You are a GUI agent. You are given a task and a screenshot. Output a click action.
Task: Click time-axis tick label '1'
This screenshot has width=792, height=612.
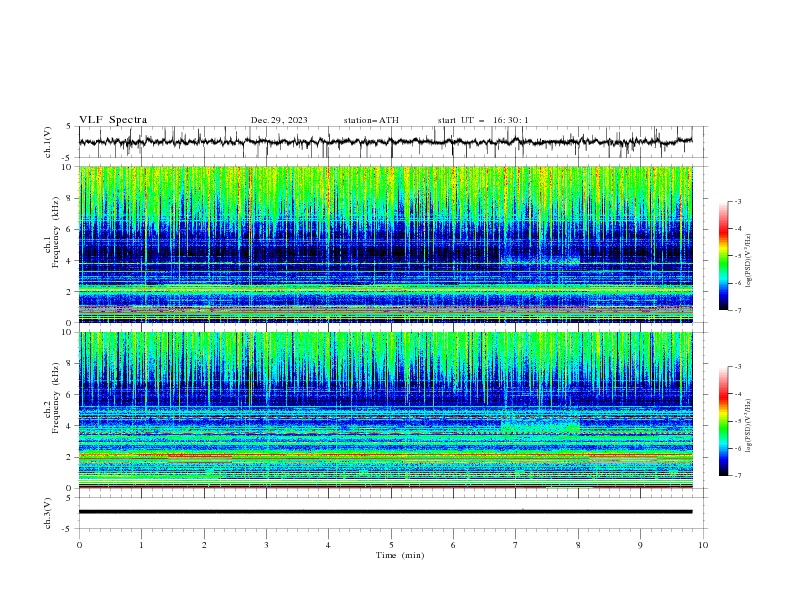coord(141,545)
